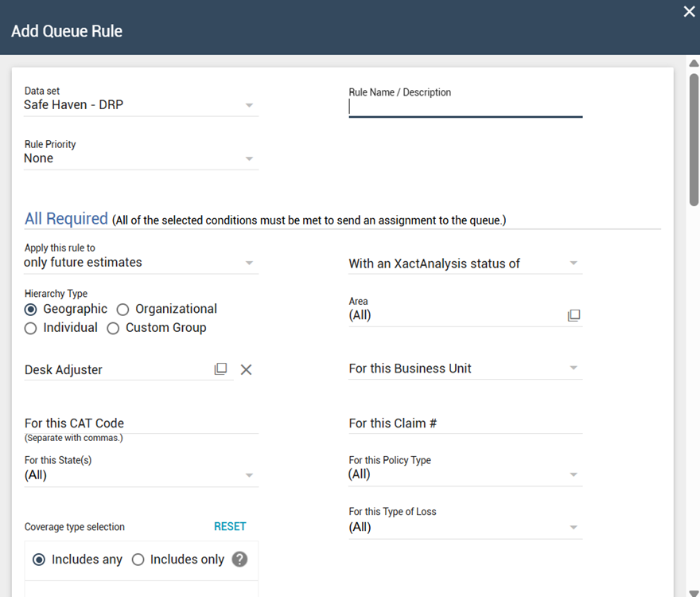The image size is (700, 597).
Task: Select the Organizational hierarchy type
Action: point(123,309)
